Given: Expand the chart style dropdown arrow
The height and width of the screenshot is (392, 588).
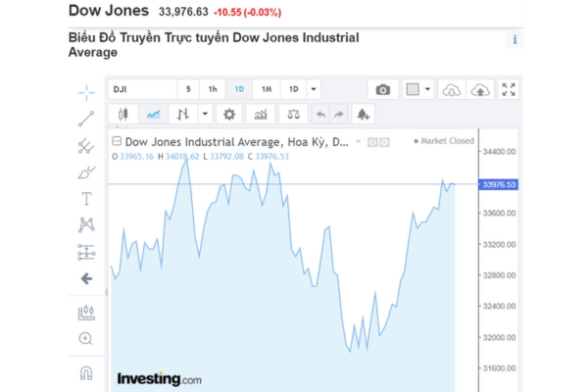Looking at the screenshot, I should [x=204, y=114].
